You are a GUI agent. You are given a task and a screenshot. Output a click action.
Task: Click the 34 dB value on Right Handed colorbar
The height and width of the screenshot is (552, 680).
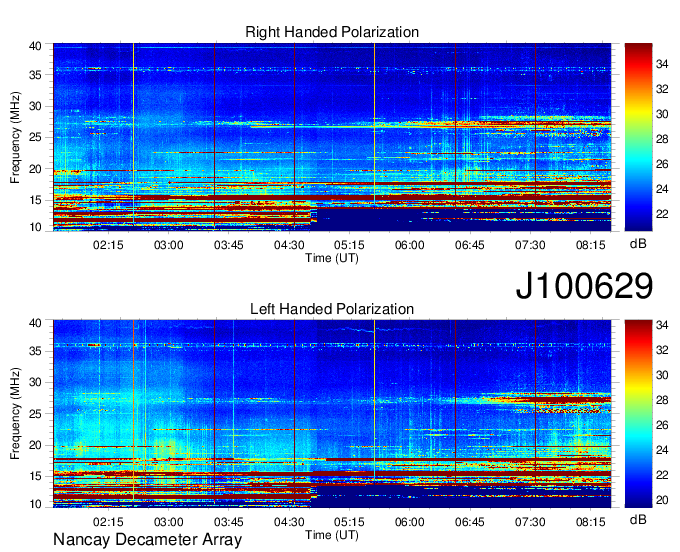pos(662,64)
